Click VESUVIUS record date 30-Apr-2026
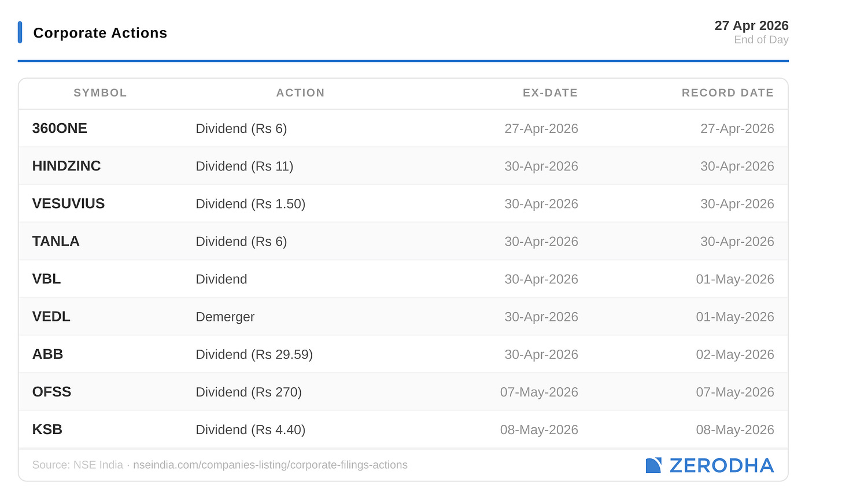842x504 pixels. [x=737, y=203]
